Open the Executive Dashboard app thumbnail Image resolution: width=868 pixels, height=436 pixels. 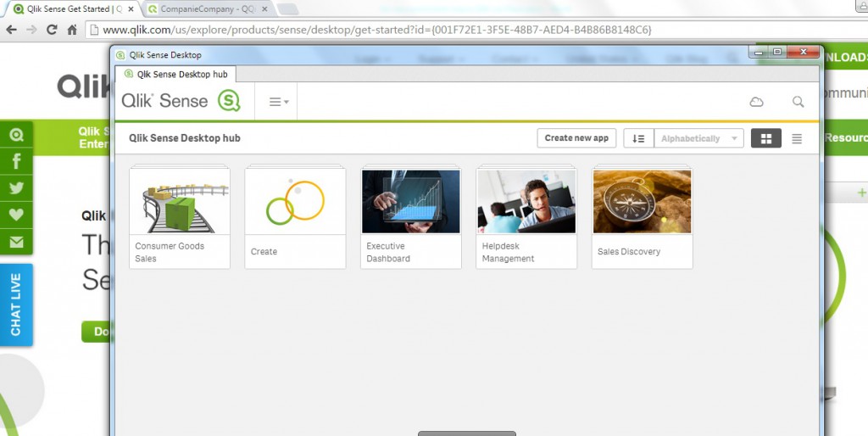pyautogui.click(x=411, y=201)
